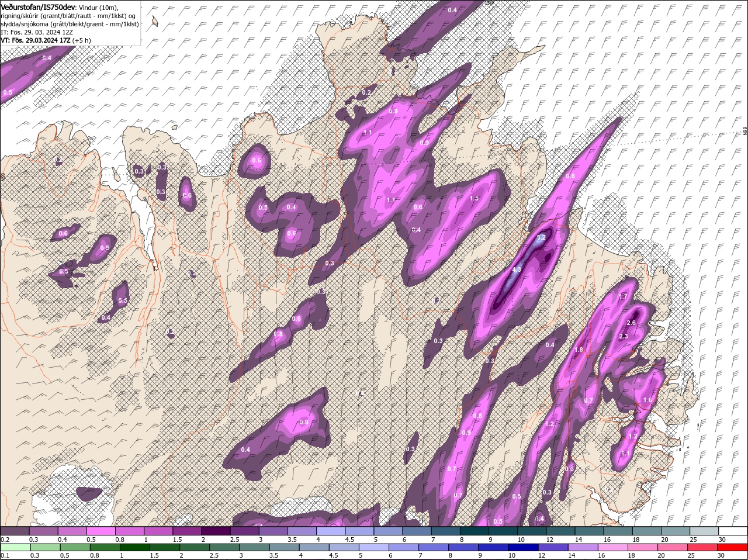Screen dimensions: 748x560
Task: Click the 1.7 precipitation value on the map
Action: coord(623,297)
